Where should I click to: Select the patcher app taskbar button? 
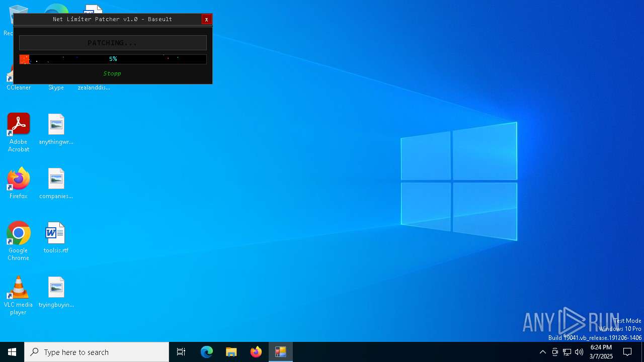(281, 352)
